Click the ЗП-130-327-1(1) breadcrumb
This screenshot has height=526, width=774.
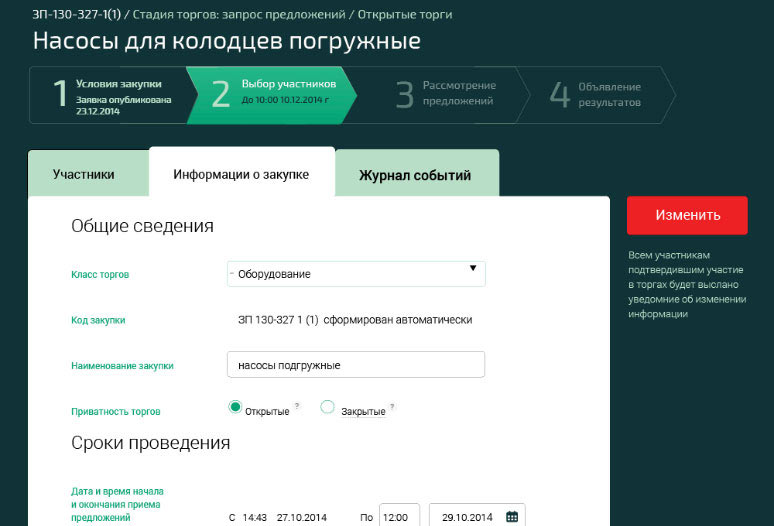pos(76,15)
